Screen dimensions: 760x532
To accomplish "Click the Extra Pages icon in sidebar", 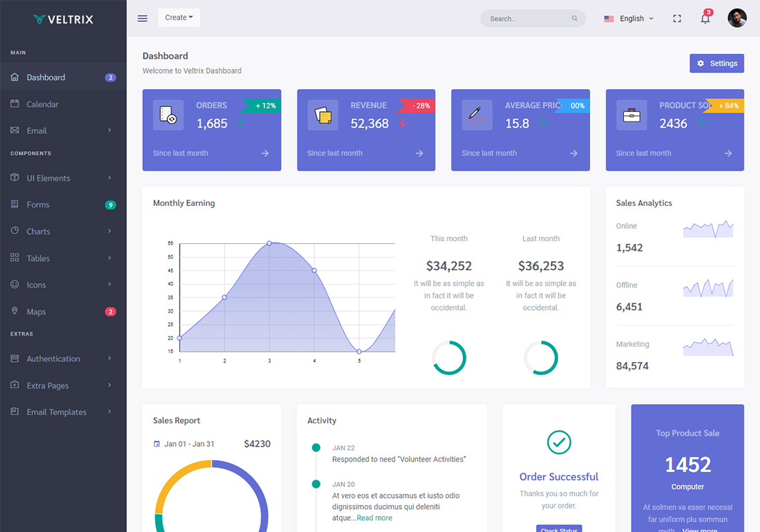I will (15, 385).
